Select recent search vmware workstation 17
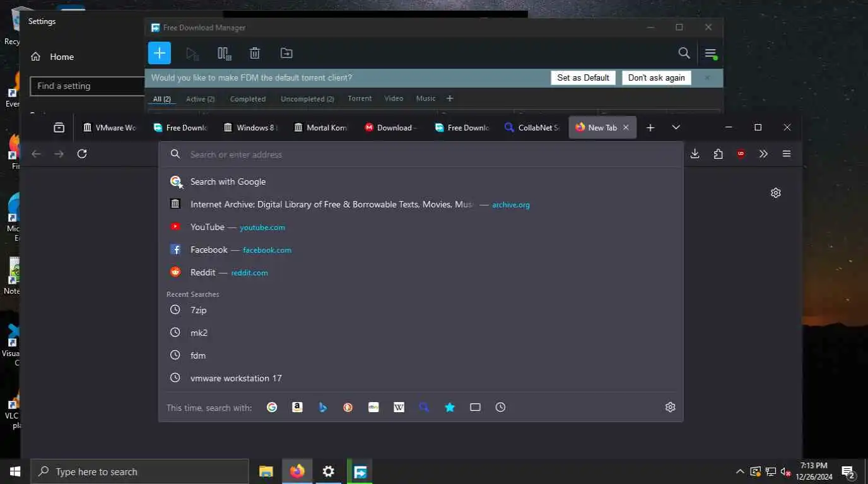868x484 pixels. (421, 378)
